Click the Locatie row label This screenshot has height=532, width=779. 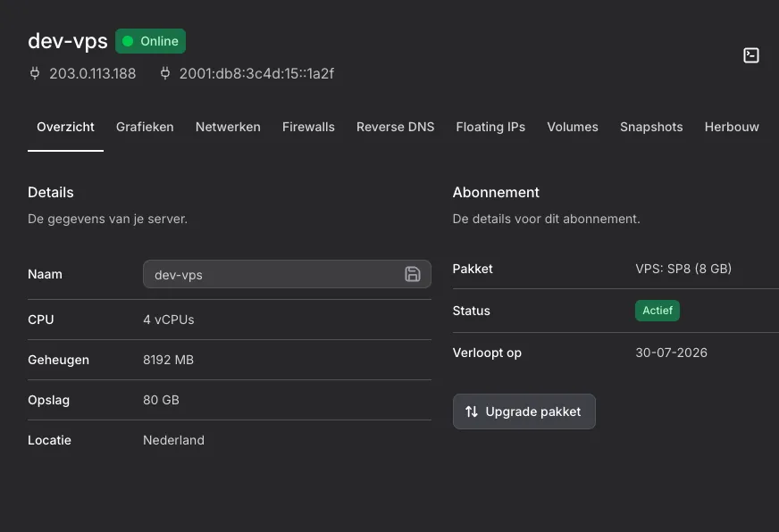point(50,440)
